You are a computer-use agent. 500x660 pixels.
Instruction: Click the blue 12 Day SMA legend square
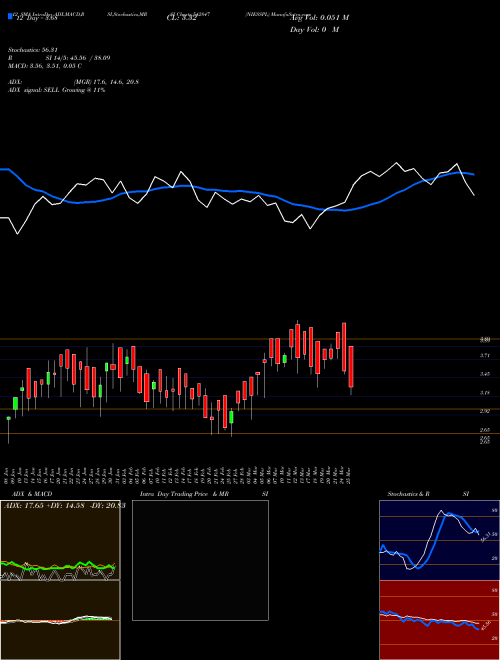pyautogui.click(x=10, y=16)
